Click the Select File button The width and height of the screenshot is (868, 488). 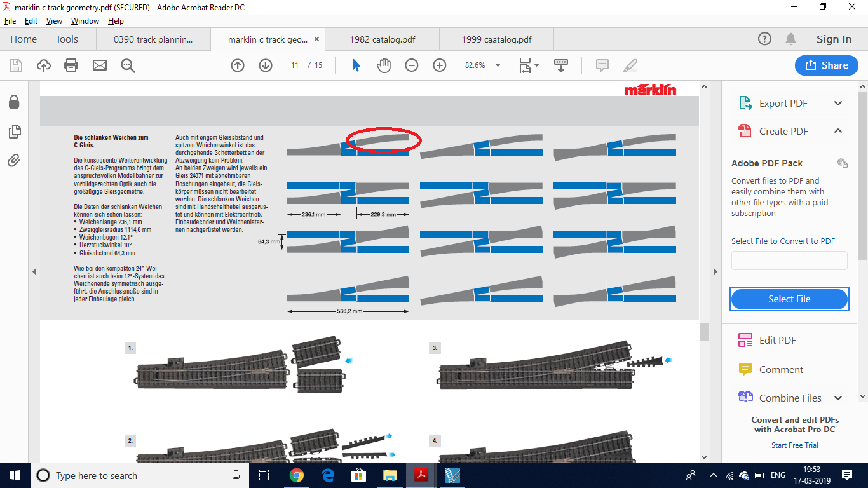790,299
